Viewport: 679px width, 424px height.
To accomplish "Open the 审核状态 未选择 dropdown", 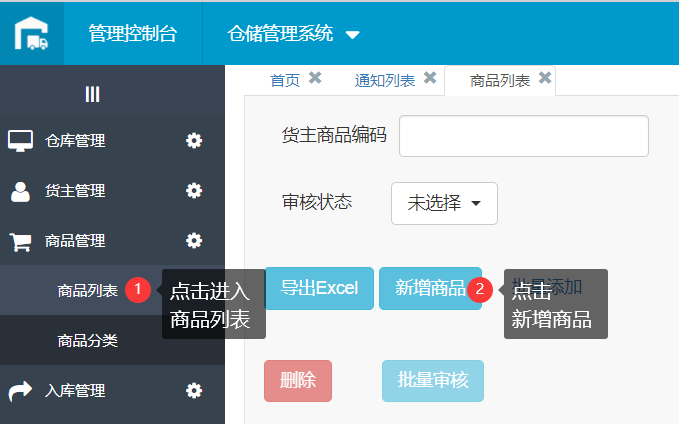I will coord(444,204).
